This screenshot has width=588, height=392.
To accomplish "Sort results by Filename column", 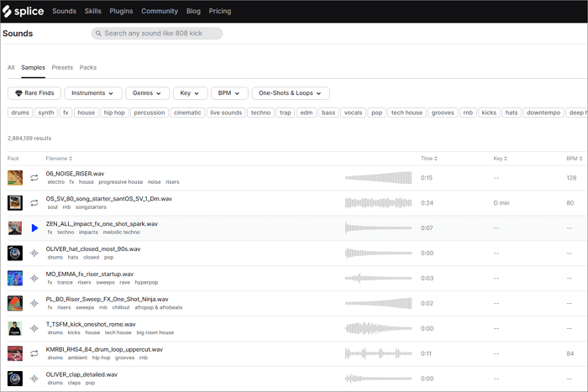I will [x=59, y=159].
